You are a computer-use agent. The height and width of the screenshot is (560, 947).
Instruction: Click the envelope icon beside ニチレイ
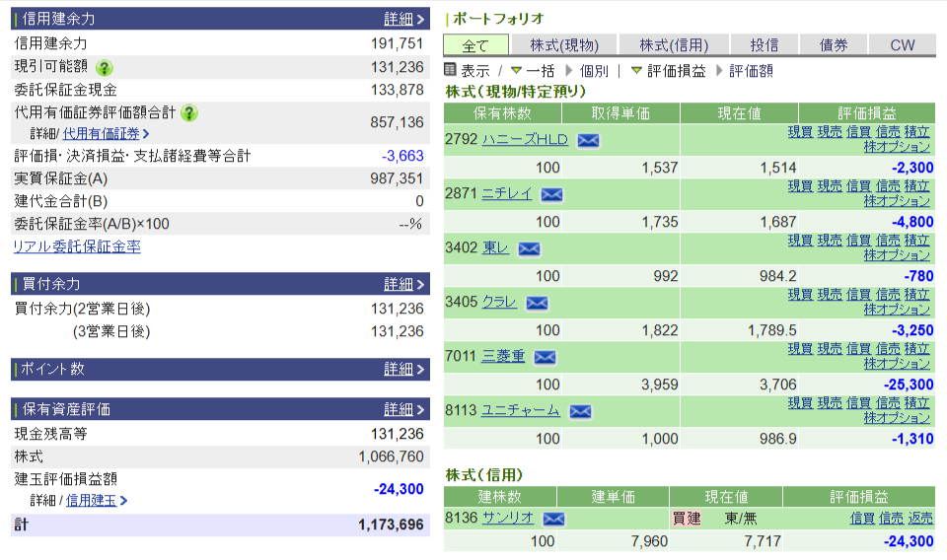[551, 194]
